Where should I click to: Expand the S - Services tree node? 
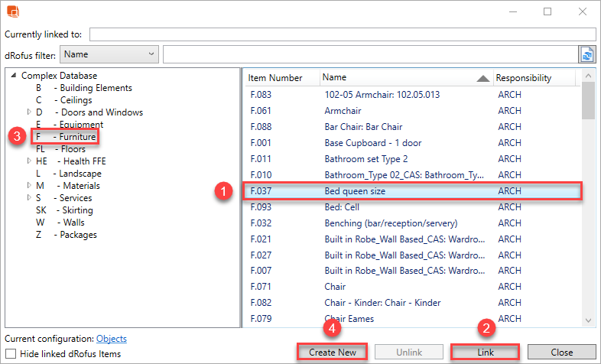(x=29, y=198)
